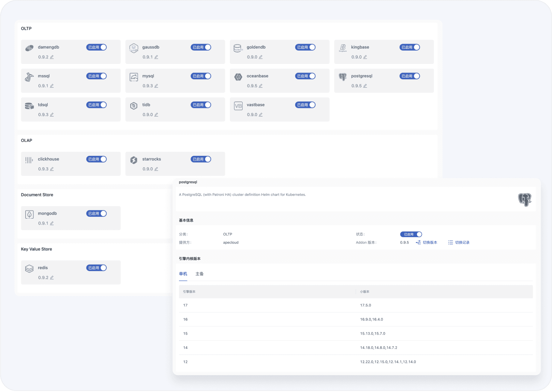Image resolution: width=552 pixels, height=392 pixels.
Task: Click the oceanbase hexagon icon
Action: (x=238, y=77)
